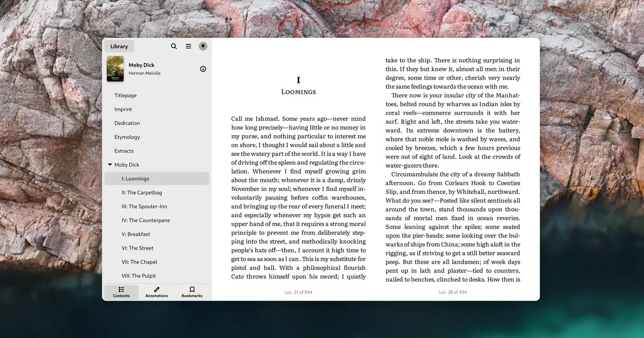This screenshot has height=338, width=644.
Task: Open chapter III: The Spouter-Inn
Action: pos(144,206)
